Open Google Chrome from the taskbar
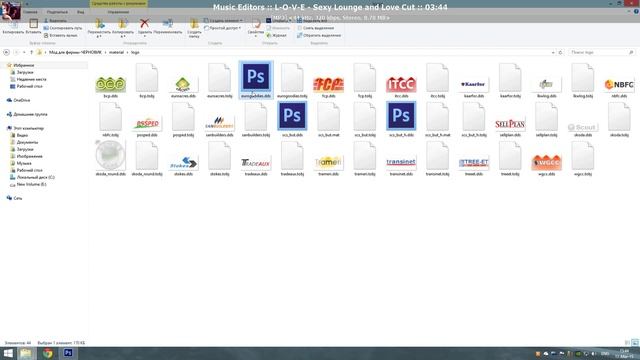This screenshot has width=640, height=360. click(48, 353)
